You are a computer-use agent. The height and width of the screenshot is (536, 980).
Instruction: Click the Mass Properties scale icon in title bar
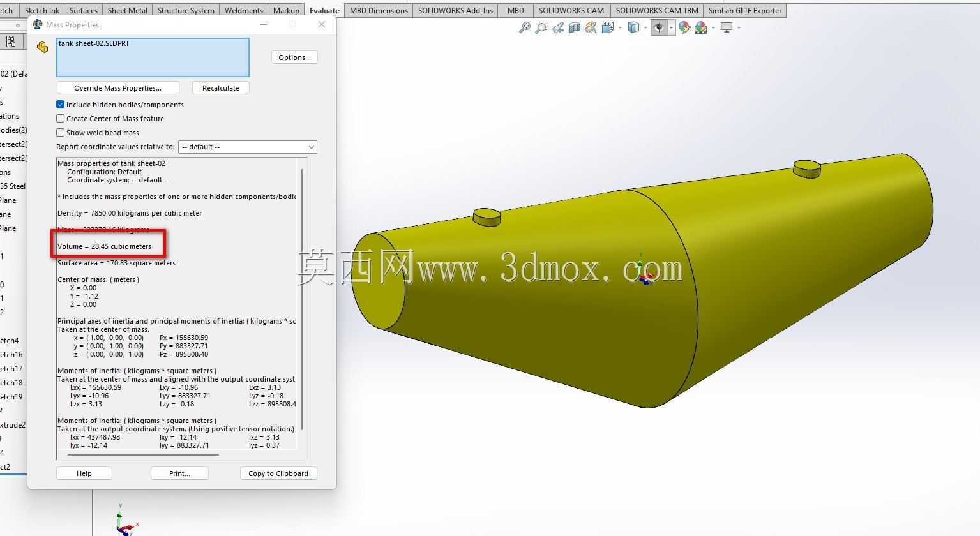coord(38,24)
